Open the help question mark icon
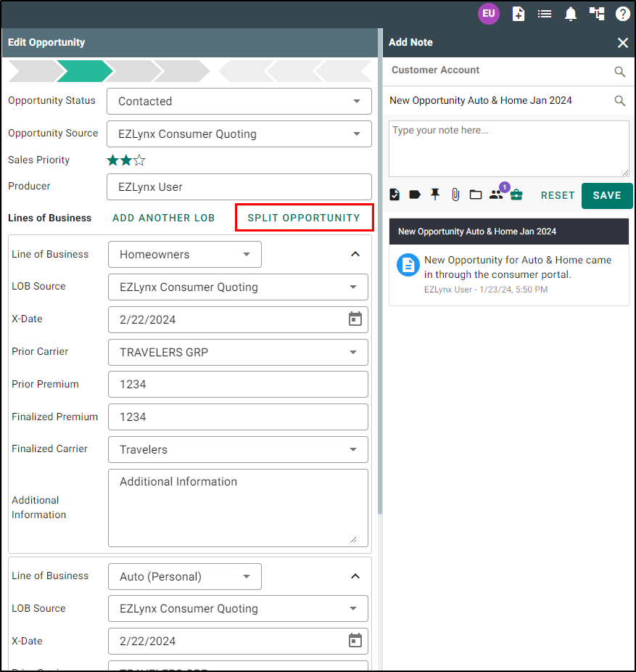636x672 pixels. tap(622, 14)
